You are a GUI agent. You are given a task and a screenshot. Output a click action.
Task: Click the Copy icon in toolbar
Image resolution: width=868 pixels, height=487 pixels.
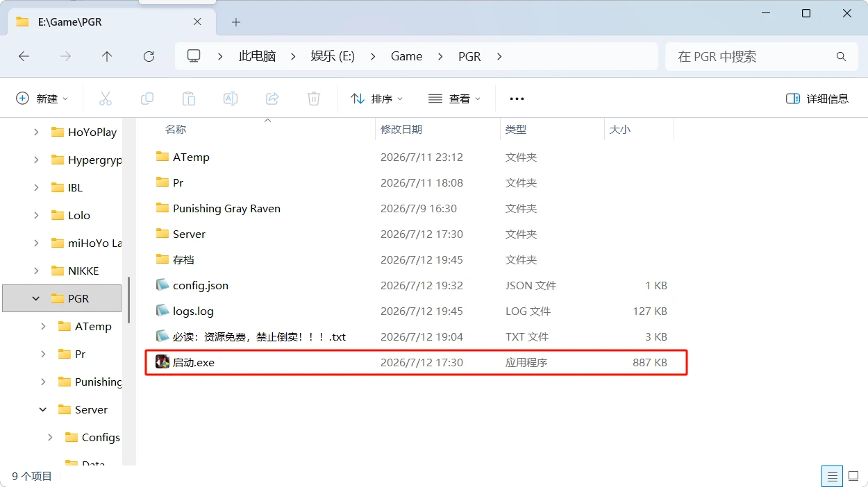pyautogui.click(x=147, y=99)
